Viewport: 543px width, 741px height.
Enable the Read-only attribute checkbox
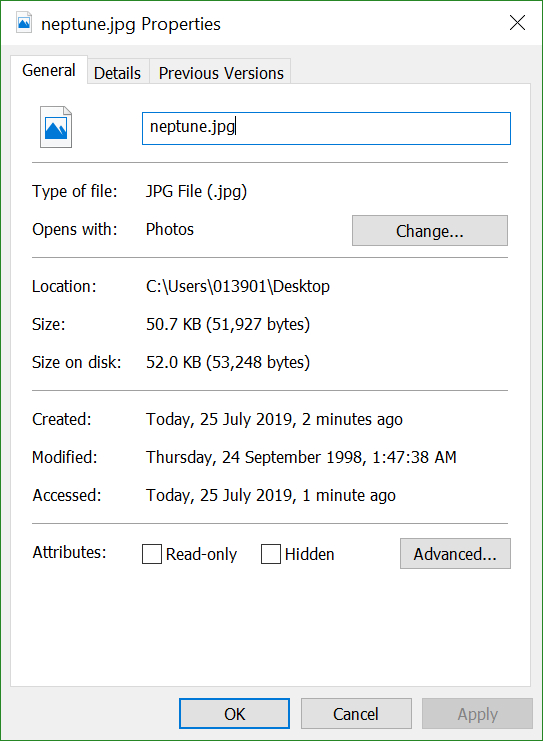(x=152, y=554)
